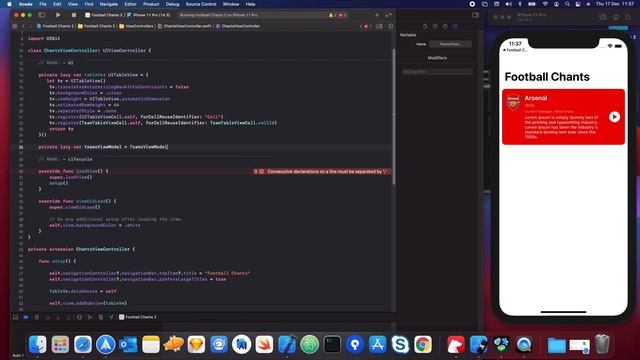Click the red error indicator in activity bar
The image size is (640, 360).
pos(342,15)
